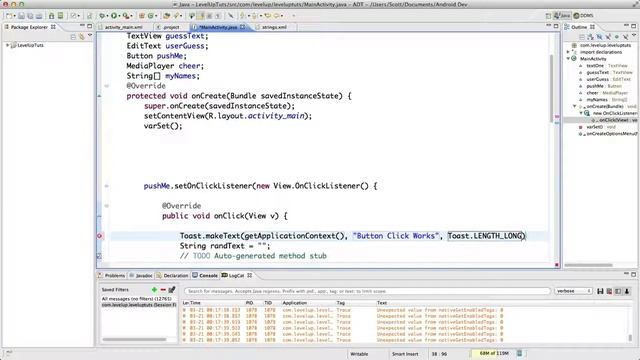This screenshot has height=360, width=640.
Task: Toggle Hide Non-Public Members in Outline
Action: click(617, 37)
